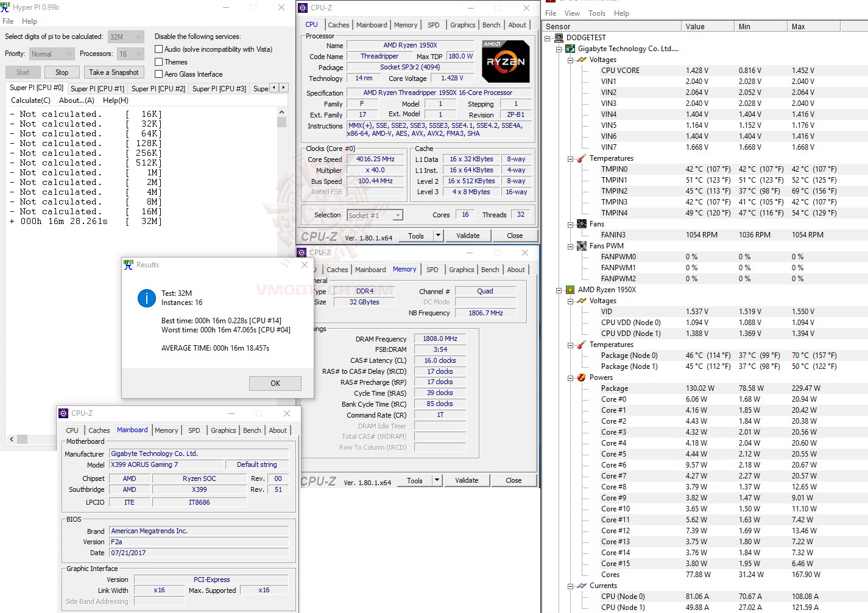Click the horizontal scrollbar thumb in Hyper PI
This screenshot has height=613, width=868.
click(x=22, y=439)
